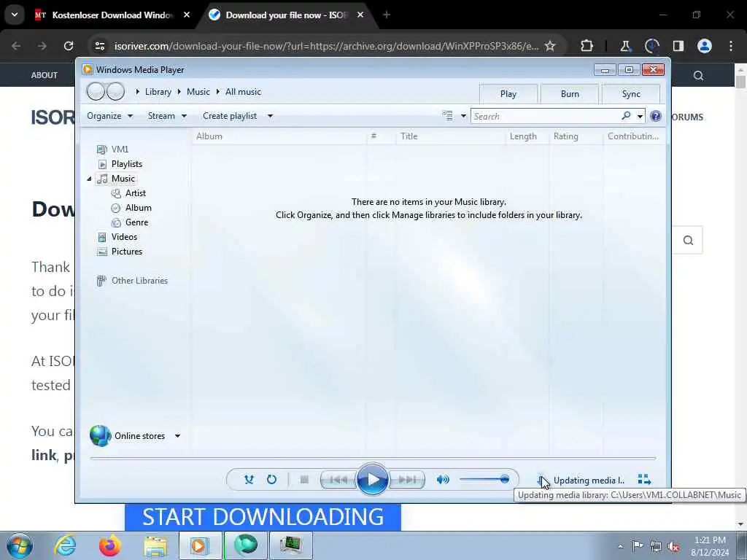Click Library in the breadcrumb
The height and width of the screenshot is (560, 747).
click(158, 92)
